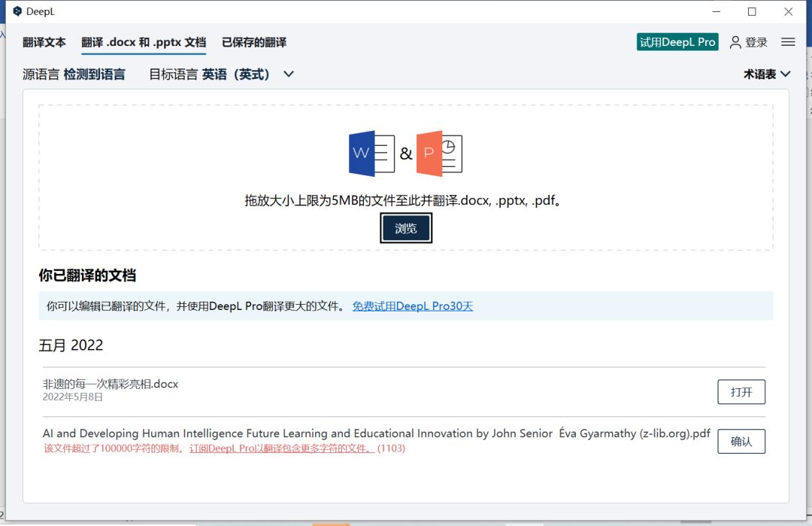Click the 浏览 button to browse files
The height and width of the screenshot is (526, 812).
click(x=406, y=227)
